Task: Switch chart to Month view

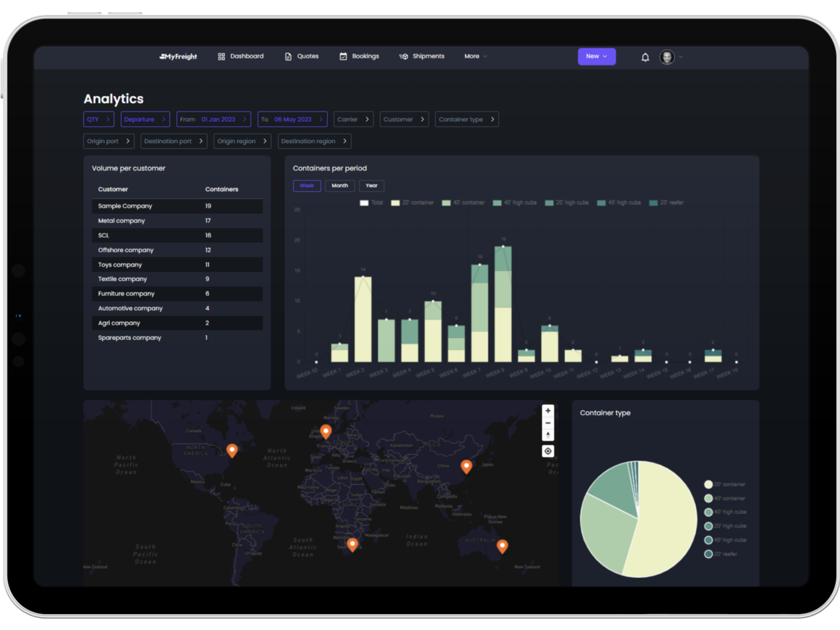Action: 339,186
